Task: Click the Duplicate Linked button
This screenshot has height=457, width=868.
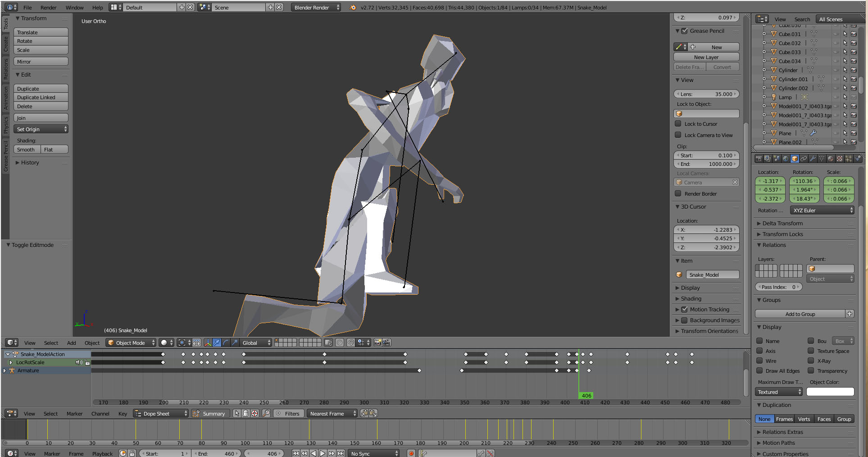Action: 41,97
